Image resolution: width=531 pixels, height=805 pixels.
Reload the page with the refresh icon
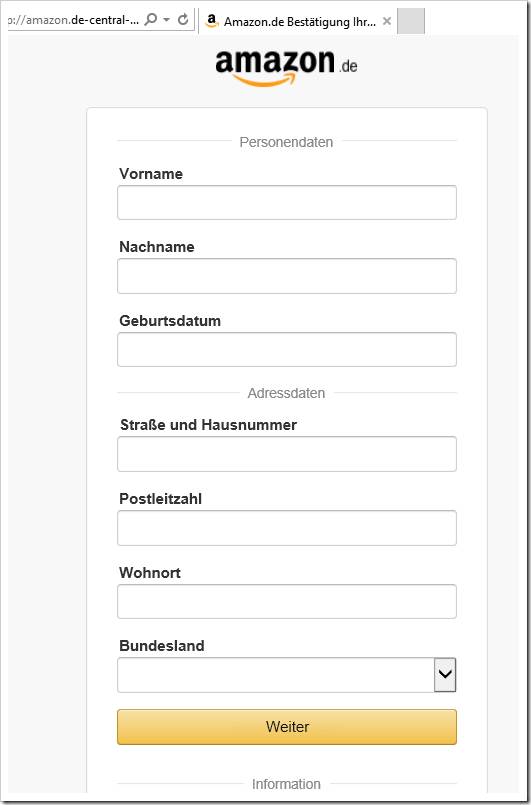(x=183, y=20)
